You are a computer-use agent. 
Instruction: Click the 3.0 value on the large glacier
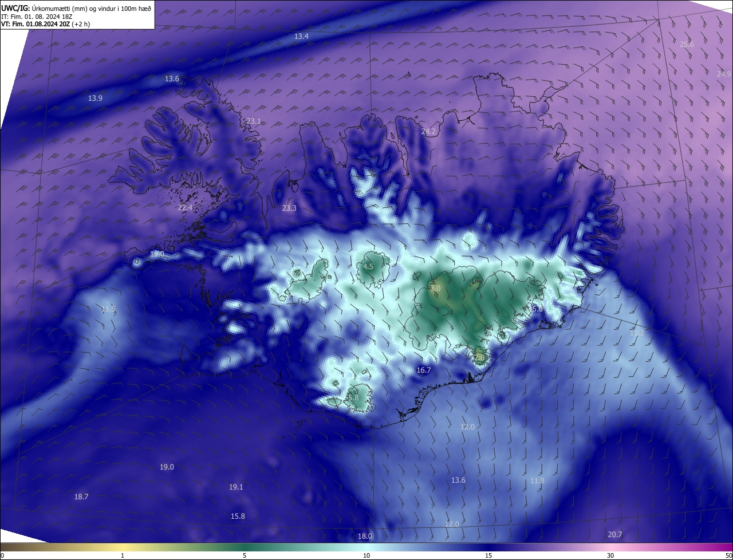point(435,289)
